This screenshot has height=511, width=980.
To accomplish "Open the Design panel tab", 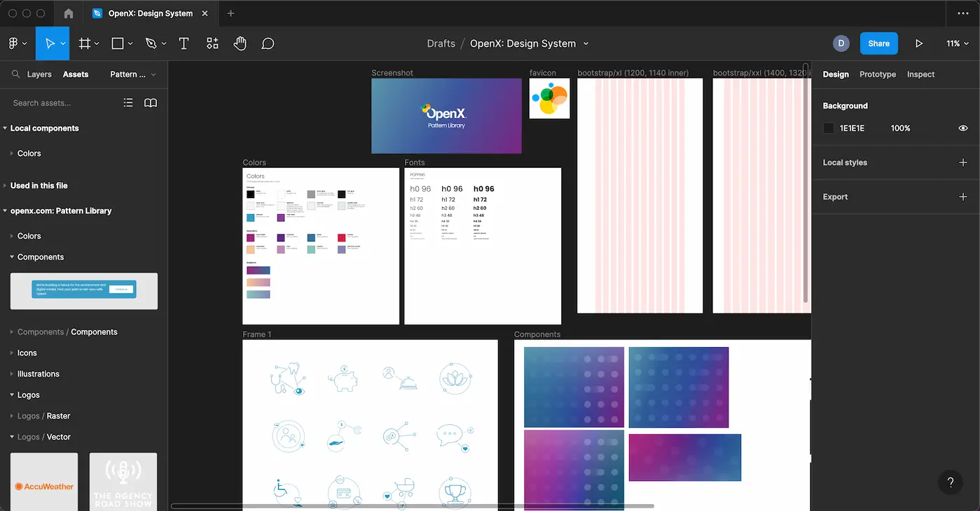I will click(x=836, y=74).
